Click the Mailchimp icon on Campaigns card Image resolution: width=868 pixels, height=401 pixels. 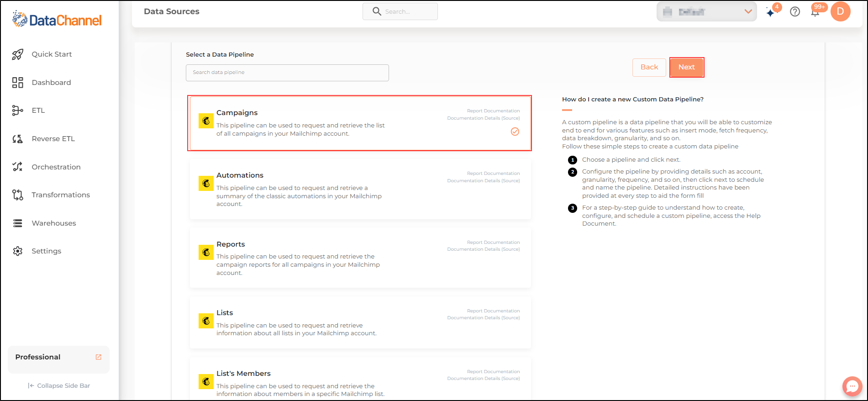pyautogui.click(x=206, y=121)
